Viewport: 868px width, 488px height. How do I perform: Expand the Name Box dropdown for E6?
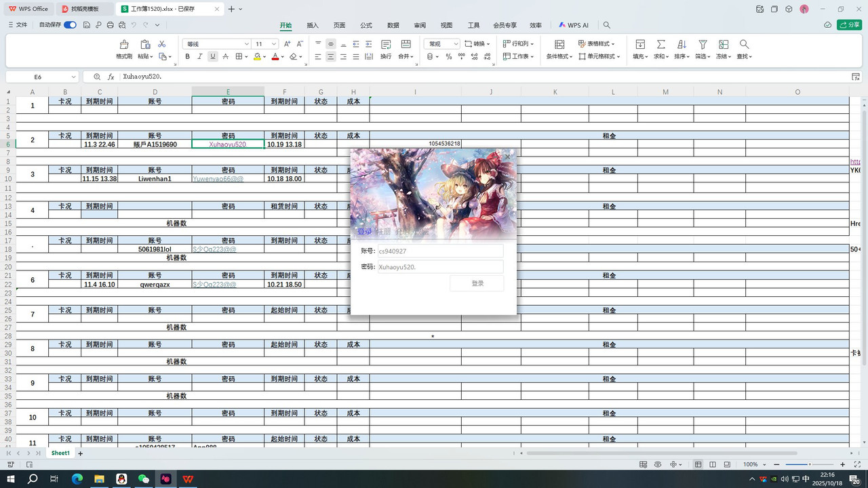[x=73, y=77]
